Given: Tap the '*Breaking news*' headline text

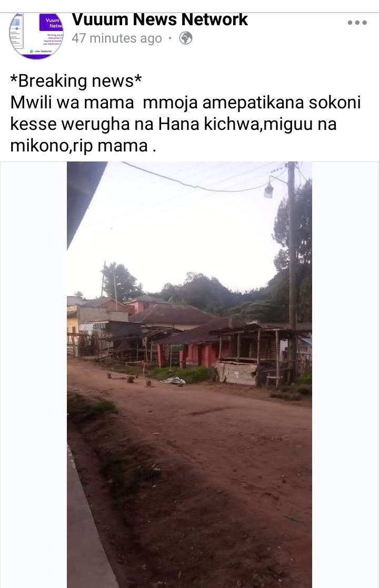Looking at the screenshot, I should click(x=76, y=80).
